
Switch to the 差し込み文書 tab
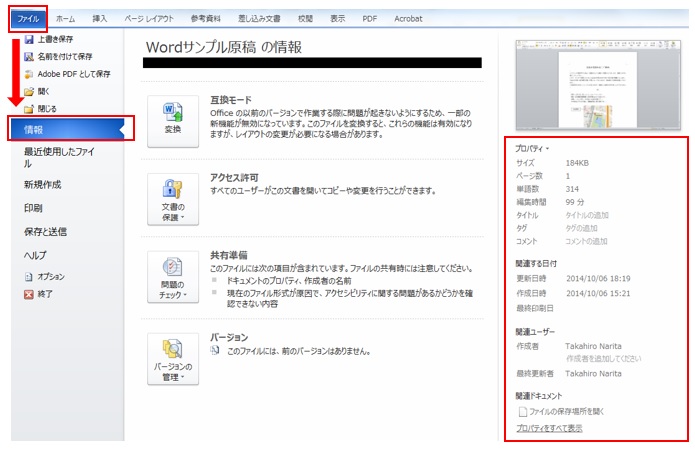click(x=259, y=19)
